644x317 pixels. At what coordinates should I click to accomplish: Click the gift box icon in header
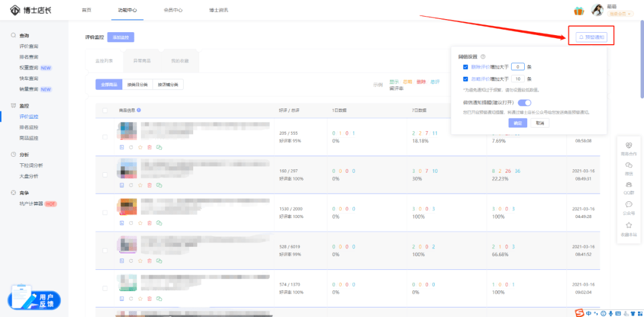(x=578, y=11)
